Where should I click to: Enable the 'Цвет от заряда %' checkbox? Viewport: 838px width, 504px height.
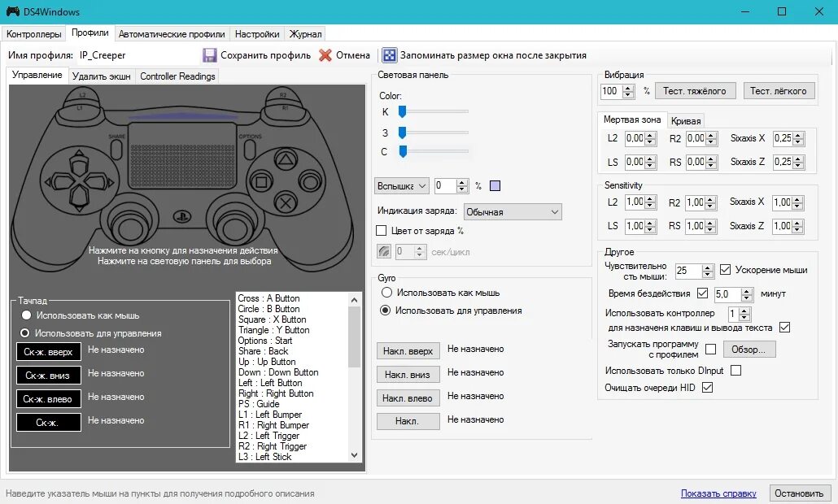381,231
